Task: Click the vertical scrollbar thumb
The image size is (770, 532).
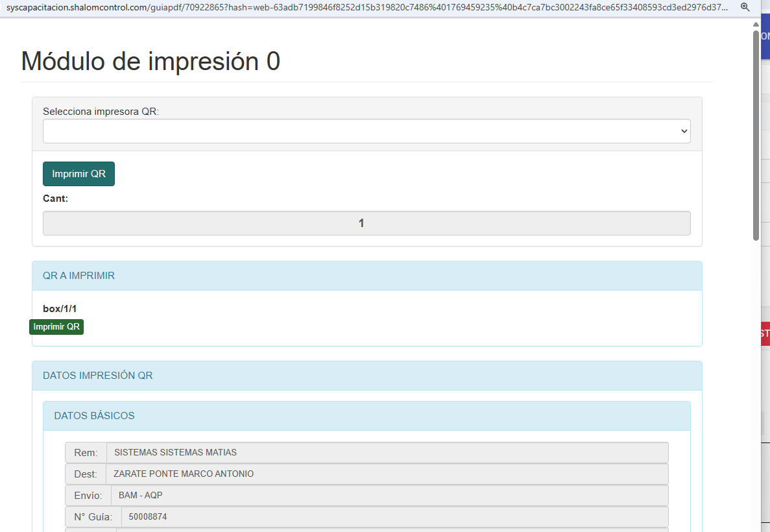Action: pyautogui.click(x=756, y=135)
